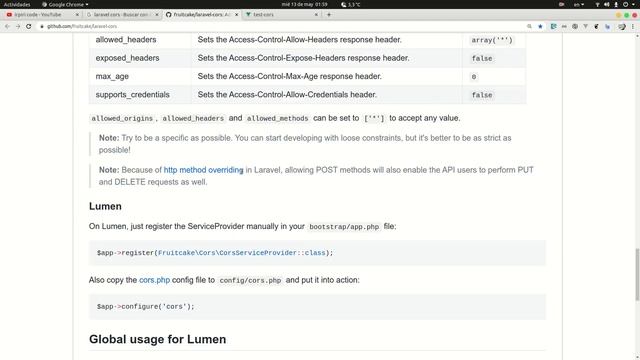Click the bootstrap/app.php inline code
The image size is (640, 360).
click(344, 227)
